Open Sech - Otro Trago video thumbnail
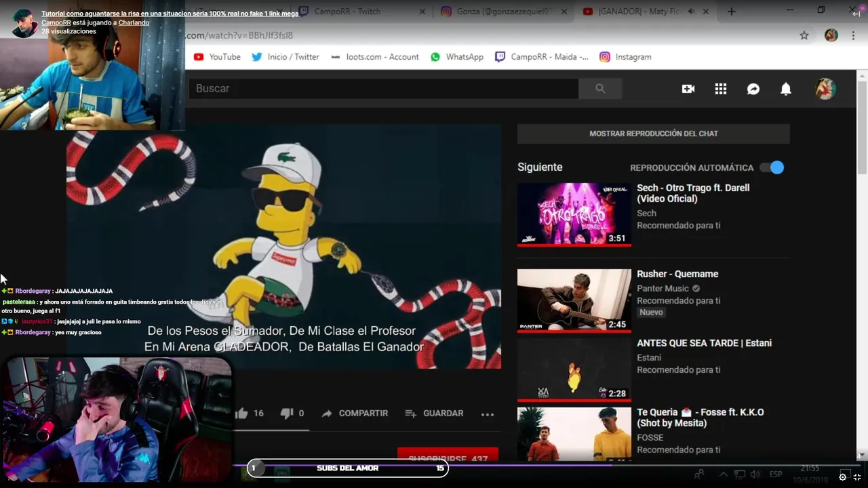868x488 pixels. click(574, 214)
